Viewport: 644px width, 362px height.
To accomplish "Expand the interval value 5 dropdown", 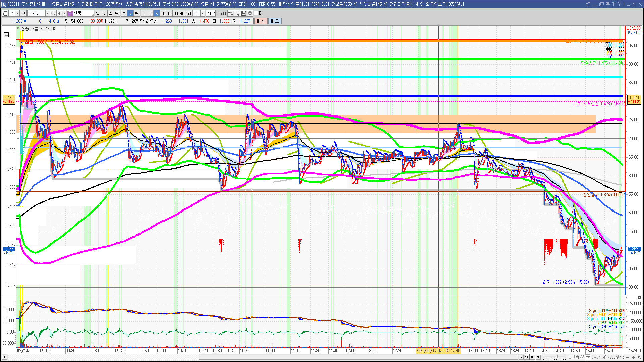I will click(203, 13).
